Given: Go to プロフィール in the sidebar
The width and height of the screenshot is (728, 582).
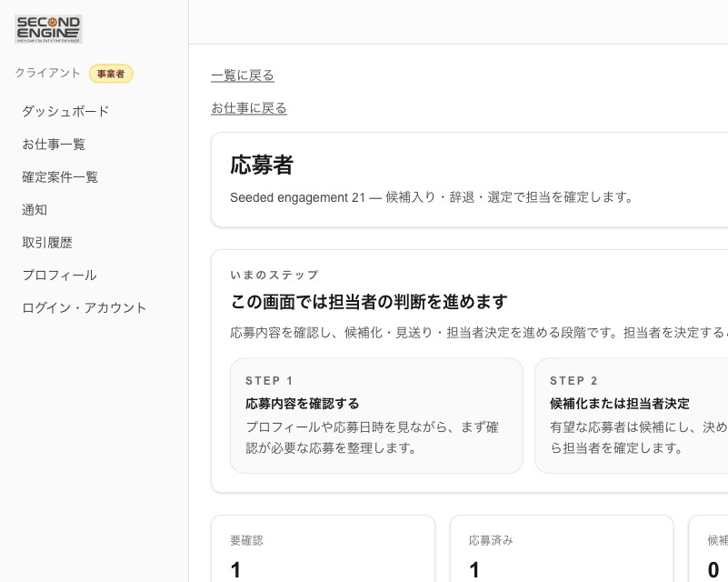Looking at the screenshot, I should (x=59, y=276).
